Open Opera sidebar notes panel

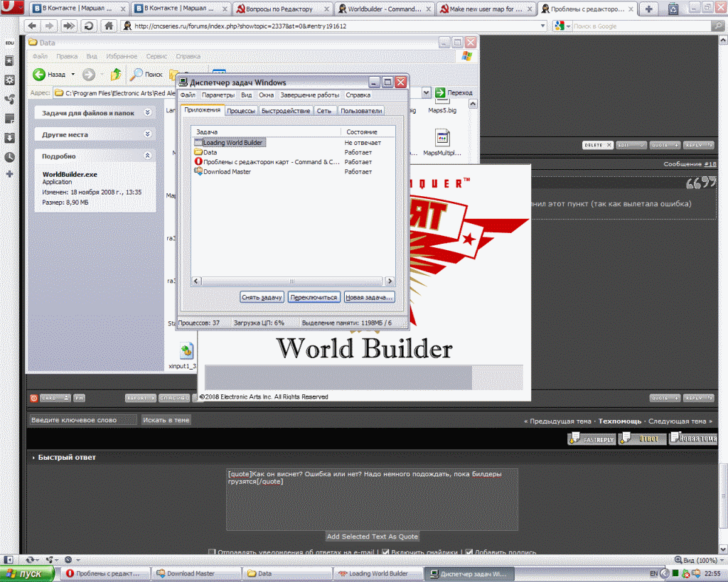pyautogui.click(x=9, y=119)
